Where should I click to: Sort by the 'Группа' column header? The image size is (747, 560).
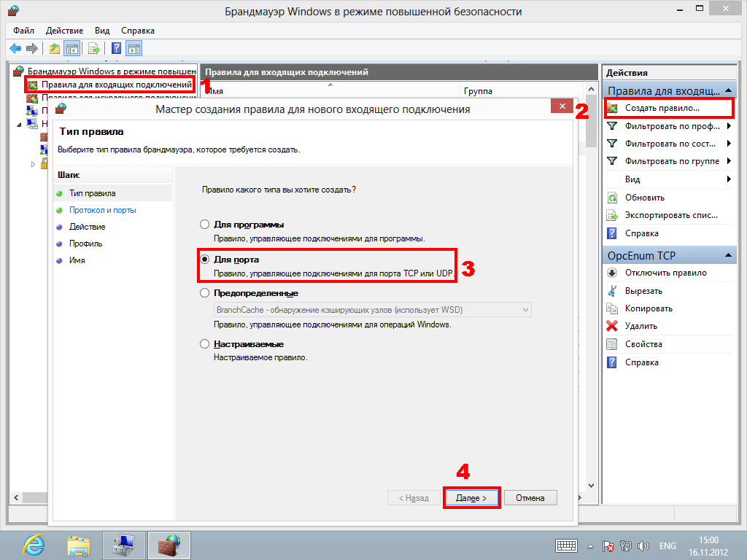[x=478, y=91]
